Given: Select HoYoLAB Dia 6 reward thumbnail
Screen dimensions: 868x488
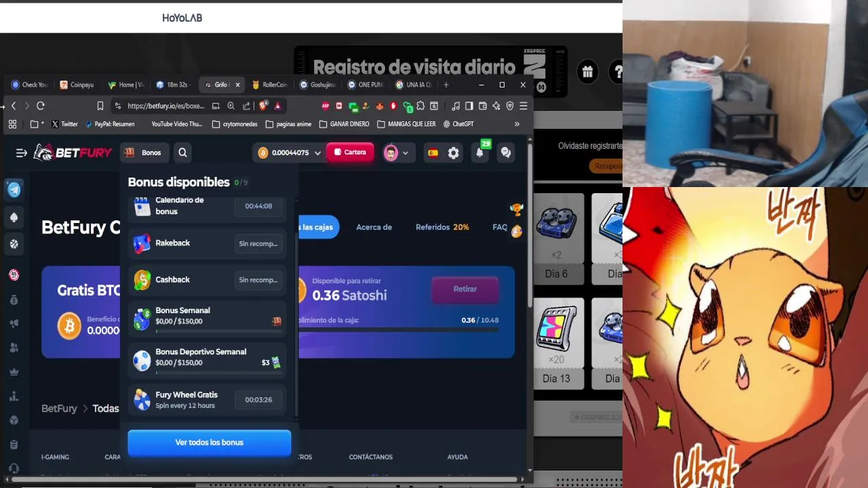Looking at the screenshot, I should [556, 237].
